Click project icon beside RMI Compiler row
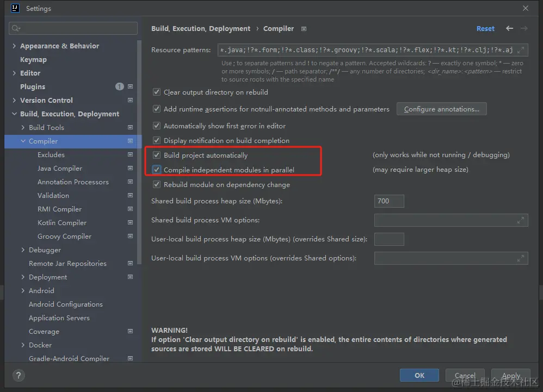The image size is (543, 392). tap(130, 209)
